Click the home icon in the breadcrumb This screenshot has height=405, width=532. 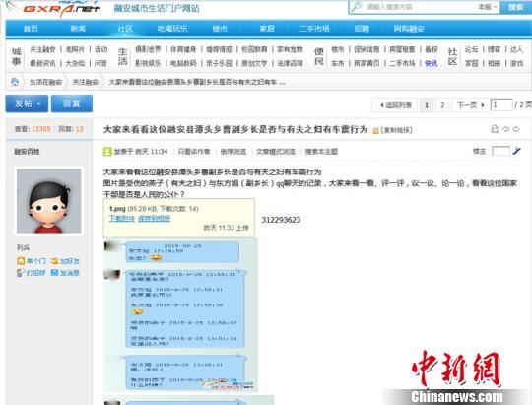tap(14, 82)
